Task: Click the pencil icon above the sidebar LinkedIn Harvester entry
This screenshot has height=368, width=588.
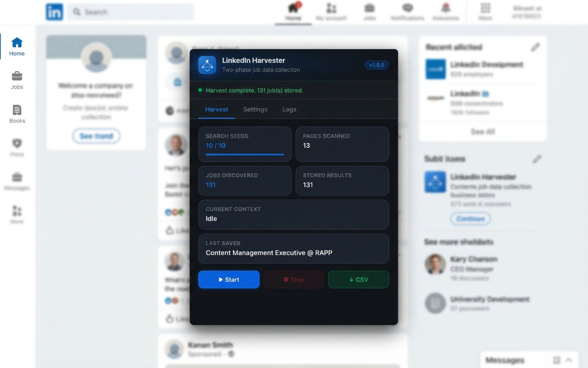Action: (537, 159)
